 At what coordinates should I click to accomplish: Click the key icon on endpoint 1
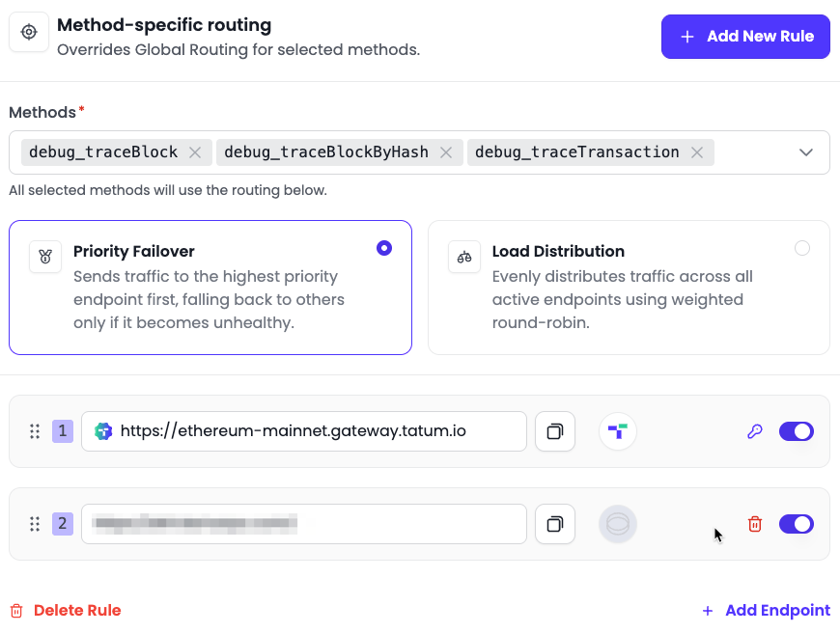coord(755,431)
